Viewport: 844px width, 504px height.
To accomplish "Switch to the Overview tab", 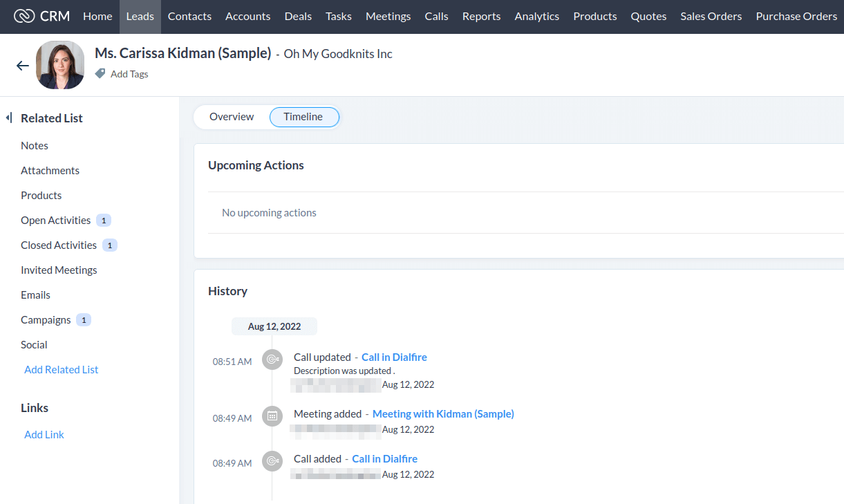I will pyautogui.click(x=232, y=117).
